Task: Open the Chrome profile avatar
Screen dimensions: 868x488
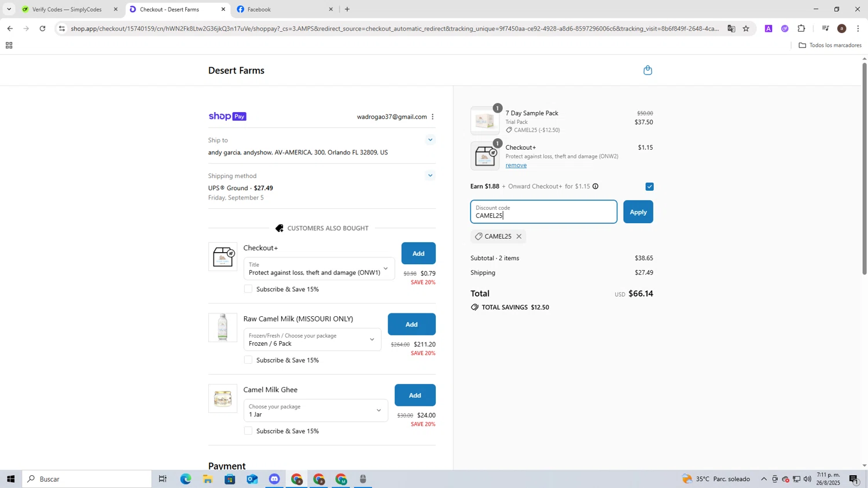Action: coord(842,28)
